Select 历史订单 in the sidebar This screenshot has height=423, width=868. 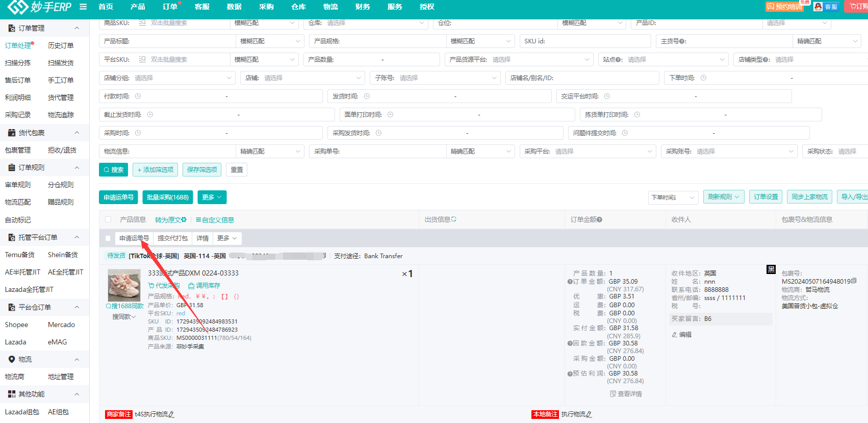point(61,45)
